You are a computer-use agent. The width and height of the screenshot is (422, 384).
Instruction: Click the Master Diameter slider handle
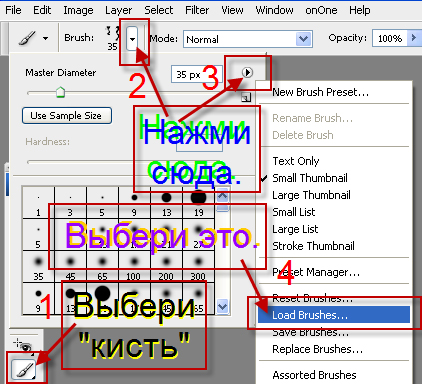(60, 92)
